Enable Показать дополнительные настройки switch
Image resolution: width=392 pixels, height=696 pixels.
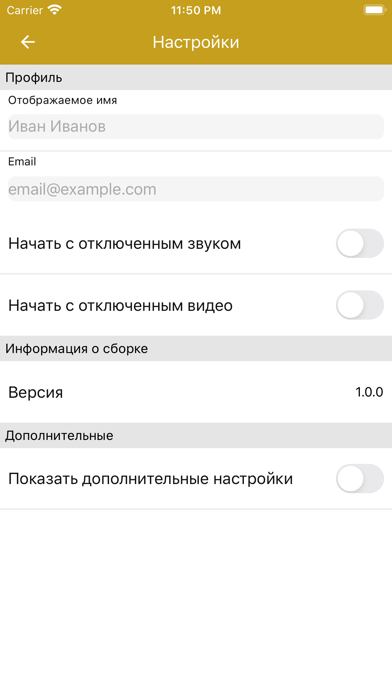360,478
